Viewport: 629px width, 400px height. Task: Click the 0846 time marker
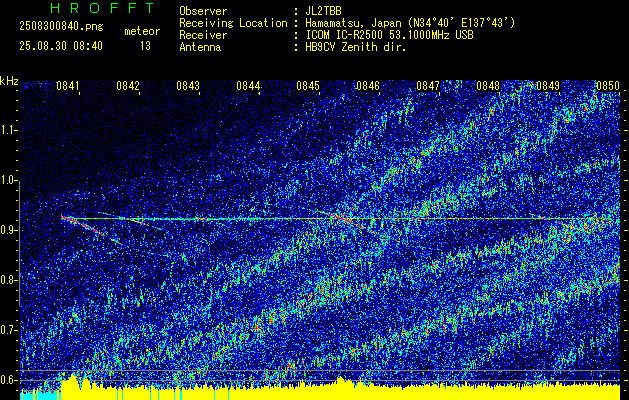coord(368,86)
